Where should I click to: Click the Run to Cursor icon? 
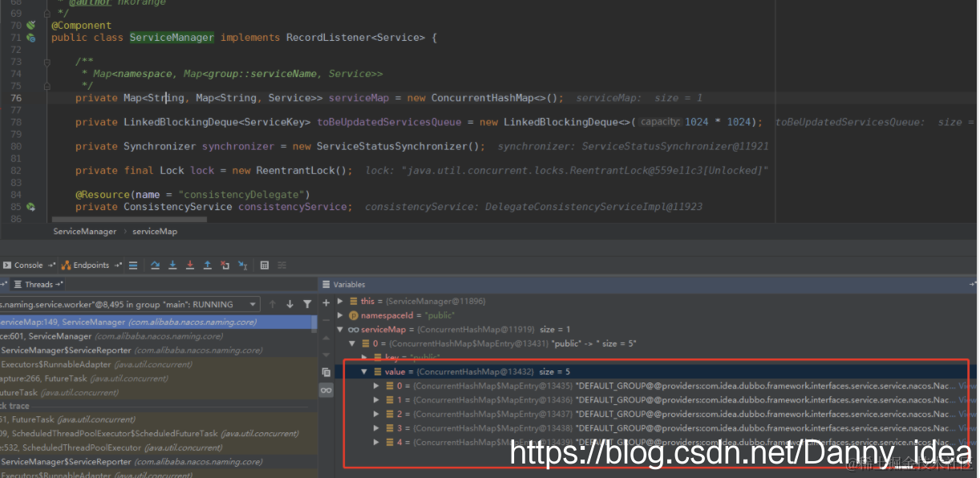click(x=242, y=265)
